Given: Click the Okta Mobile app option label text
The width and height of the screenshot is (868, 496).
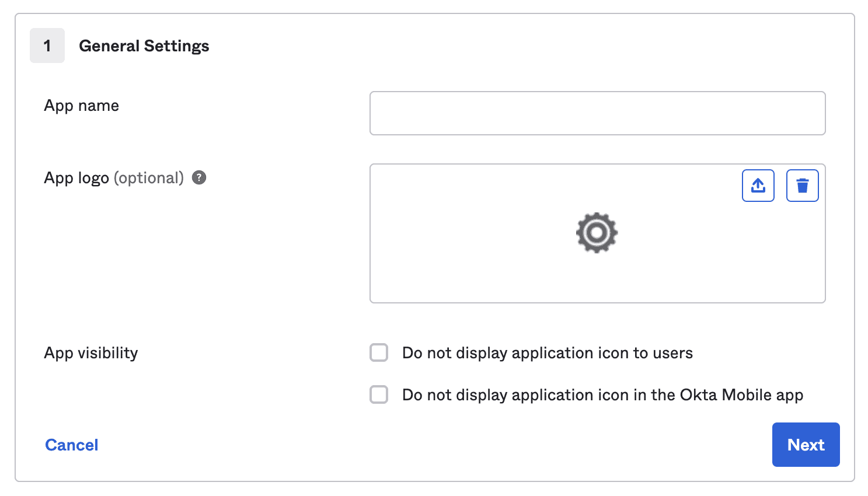Looking at the screenshot, I should (x=602, y=395).
